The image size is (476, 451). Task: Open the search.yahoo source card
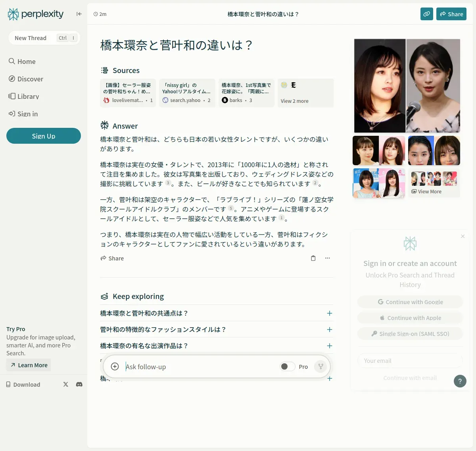coord(187,93)
